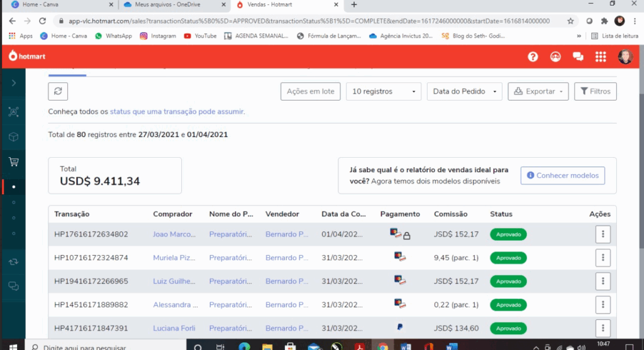Open a new browser tab

(354, 4)
